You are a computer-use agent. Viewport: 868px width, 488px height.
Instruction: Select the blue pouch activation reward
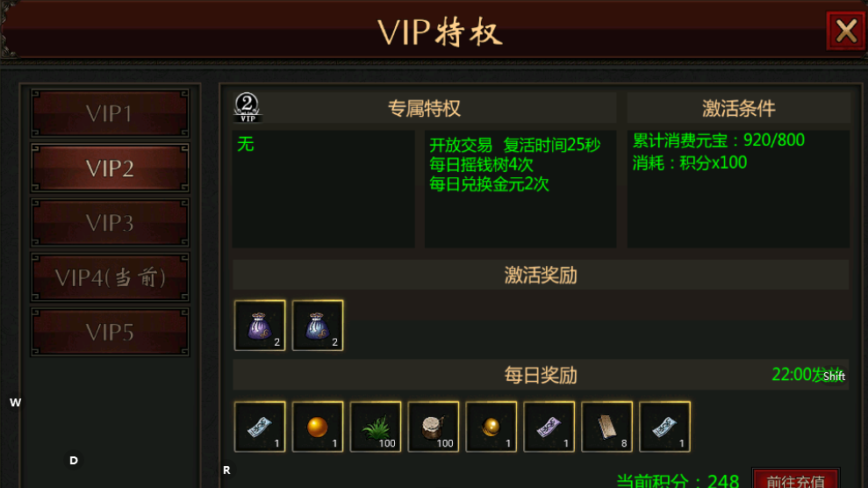click(x=317, y=326)
